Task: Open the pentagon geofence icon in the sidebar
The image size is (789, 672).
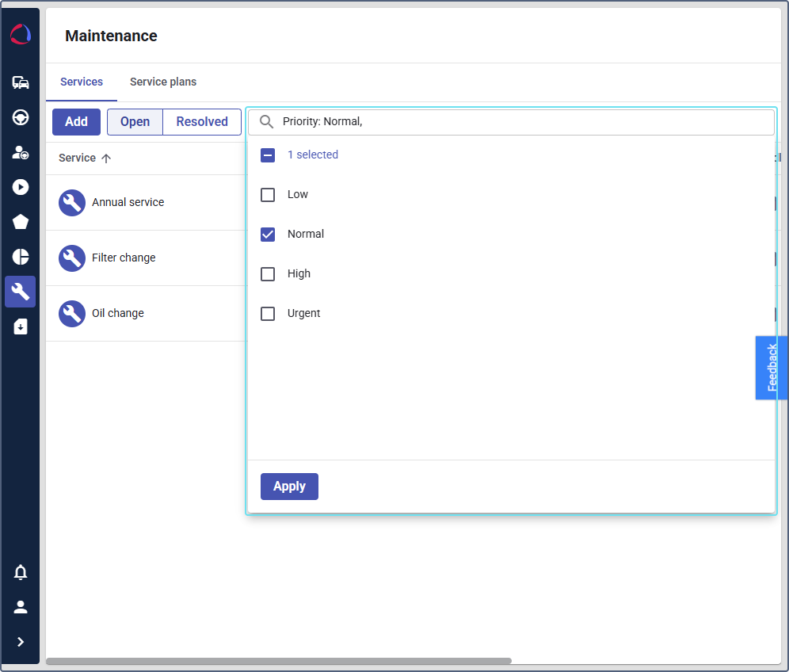Action: [x=21, y=222]
